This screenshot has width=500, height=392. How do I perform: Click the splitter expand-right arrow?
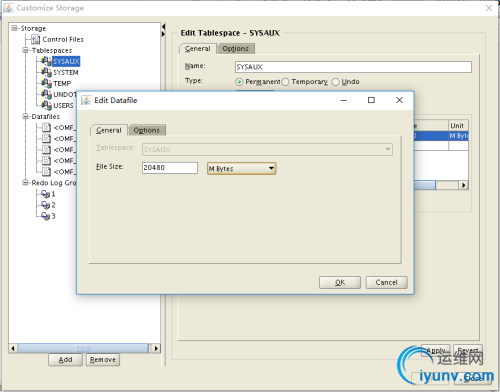[163, 34]
